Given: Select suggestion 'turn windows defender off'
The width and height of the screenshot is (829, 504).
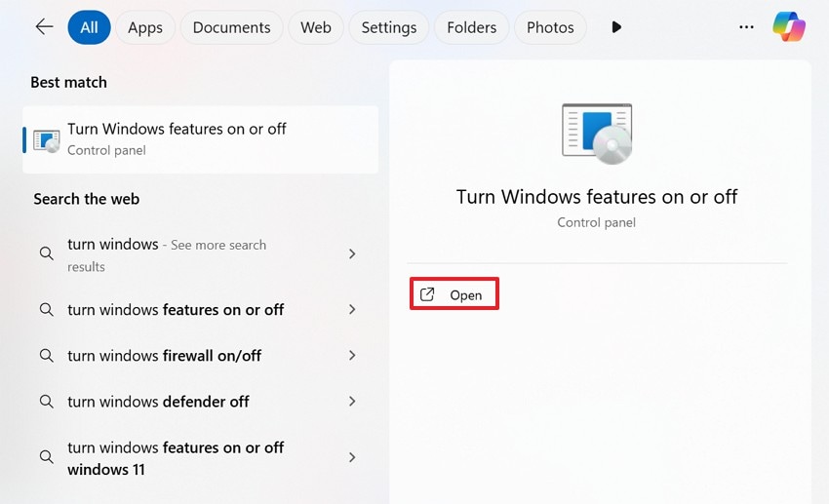Looking at the screenshot, I should click(200, 402).
